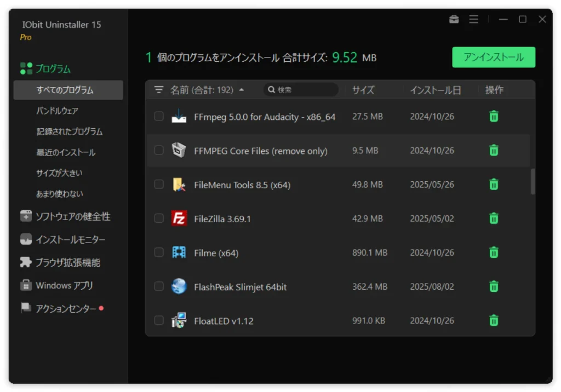Open インストールモニター section
561x392 pixels.
coord(63,240)
